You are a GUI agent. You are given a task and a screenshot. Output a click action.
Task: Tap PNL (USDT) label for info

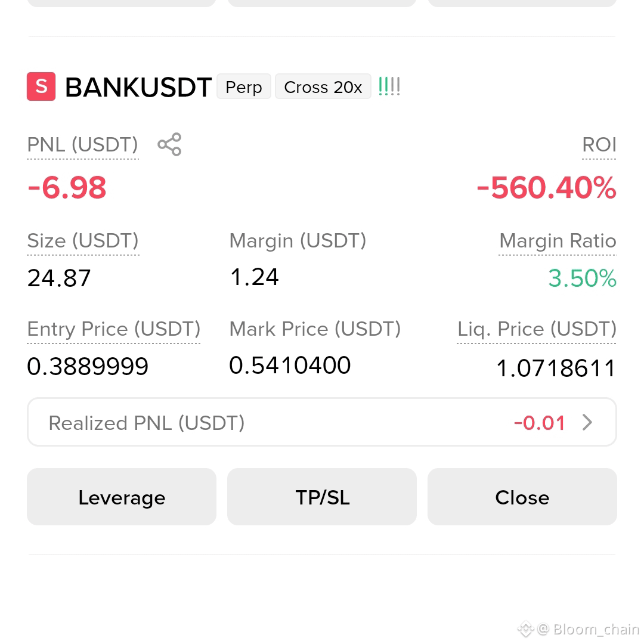coord(82,145)
